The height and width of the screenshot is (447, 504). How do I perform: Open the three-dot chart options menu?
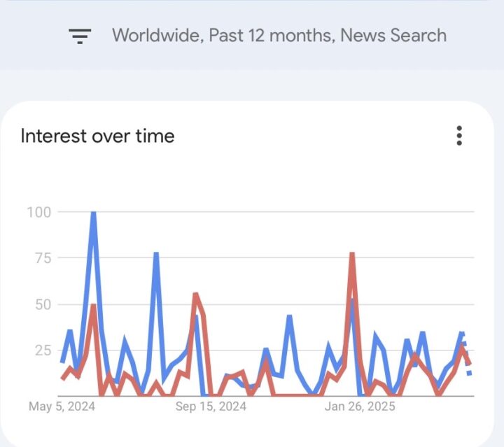pyautogui.click(x=459, y=136)
